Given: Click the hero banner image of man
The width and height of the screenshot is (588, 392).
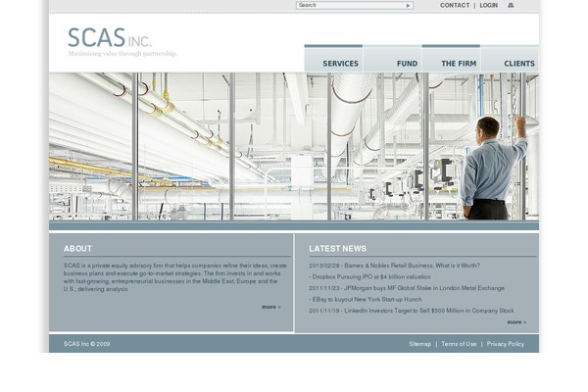Looking at the screenshot, I should 294,146.
